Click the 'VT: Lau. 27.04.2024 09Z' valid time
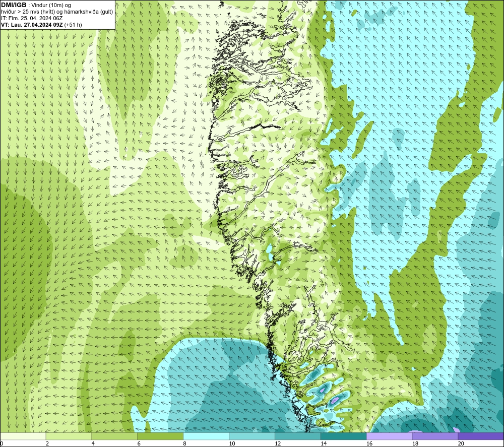 click(x=32, y=25)
